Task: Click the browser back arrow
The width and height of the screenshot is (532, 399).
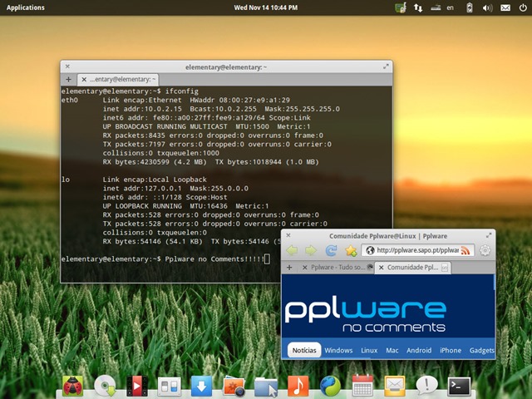Action: tap(292, 251)
